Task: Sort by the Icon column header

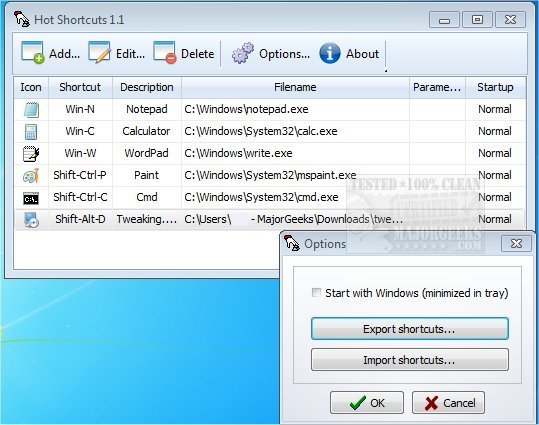Action: [x=31, y=87]
